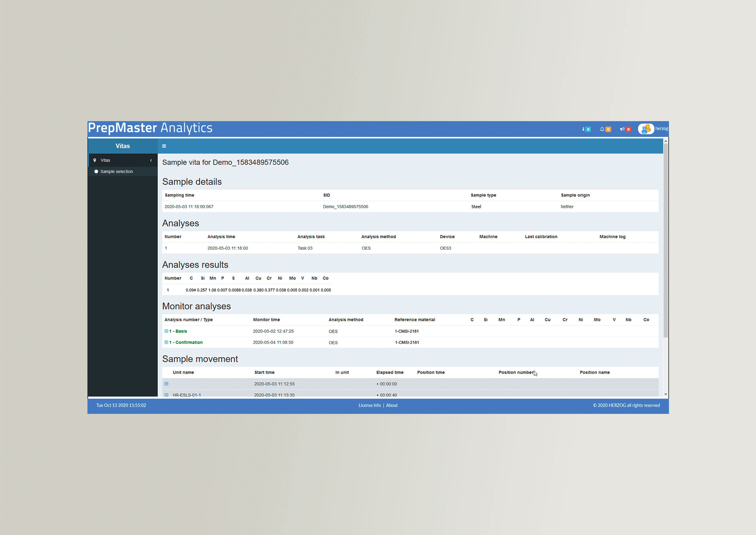Click the Reference material column header
The height and width of the screenshot is (535, 756).
click(415, 320)
